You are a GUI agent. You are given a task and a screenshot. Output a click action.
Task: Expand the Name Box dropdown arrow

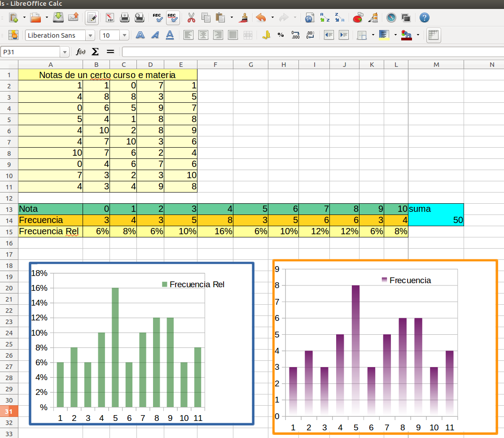[65, 52]
